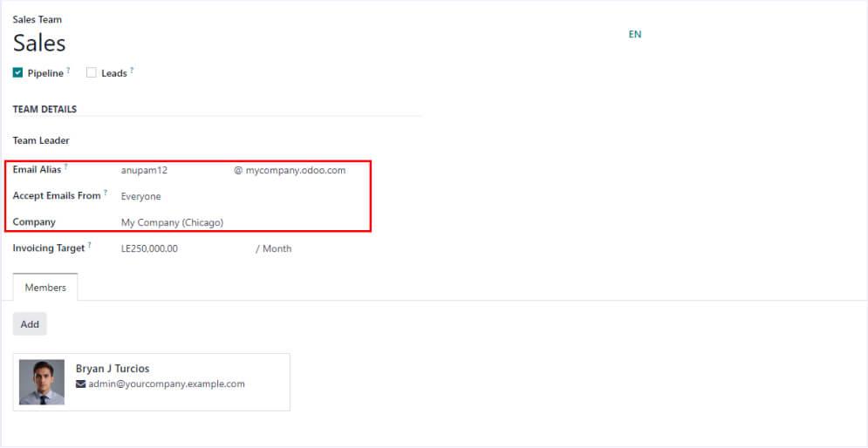Viewport: 868px width, 448px height.
Task: Click the help icon beside Pipeline
Action: (69, 71)
